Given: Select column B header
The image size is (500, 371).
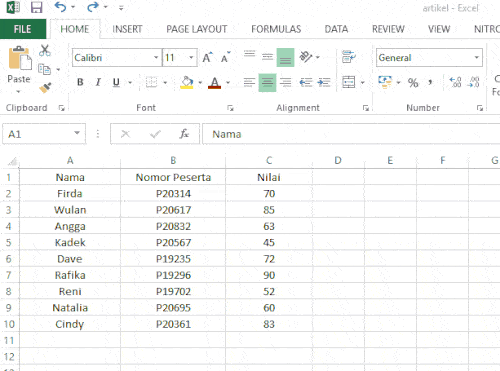Looking at the screenshot, I should 173,161.
